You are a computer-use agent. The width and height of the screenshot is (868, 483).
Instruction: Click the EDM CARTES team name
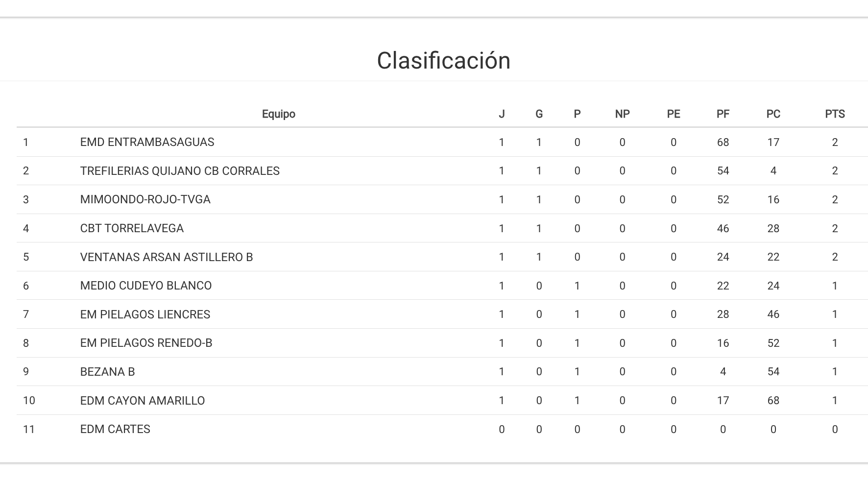pos(115,429)
